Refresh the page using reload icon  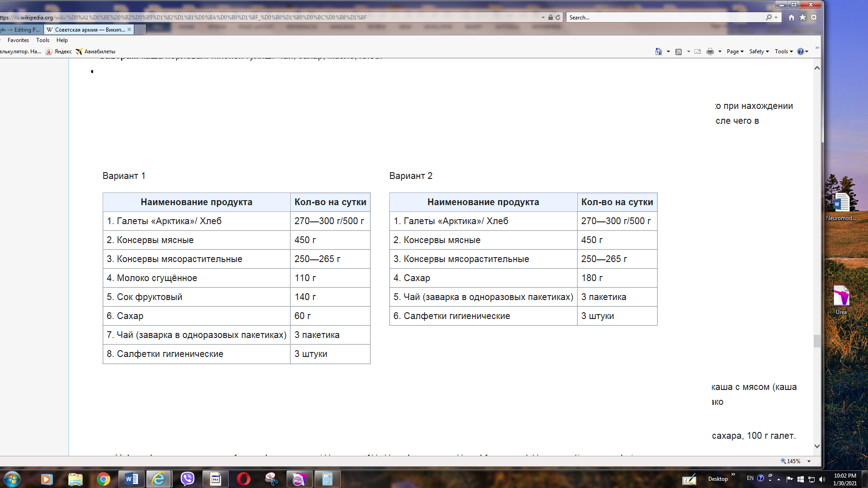tap(558, 17)
